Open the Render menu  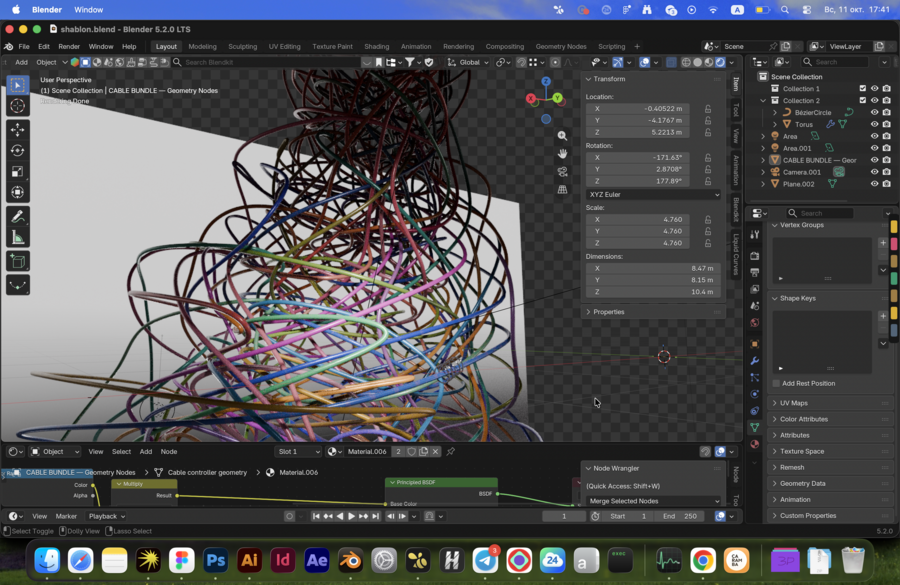coord(69,47)
